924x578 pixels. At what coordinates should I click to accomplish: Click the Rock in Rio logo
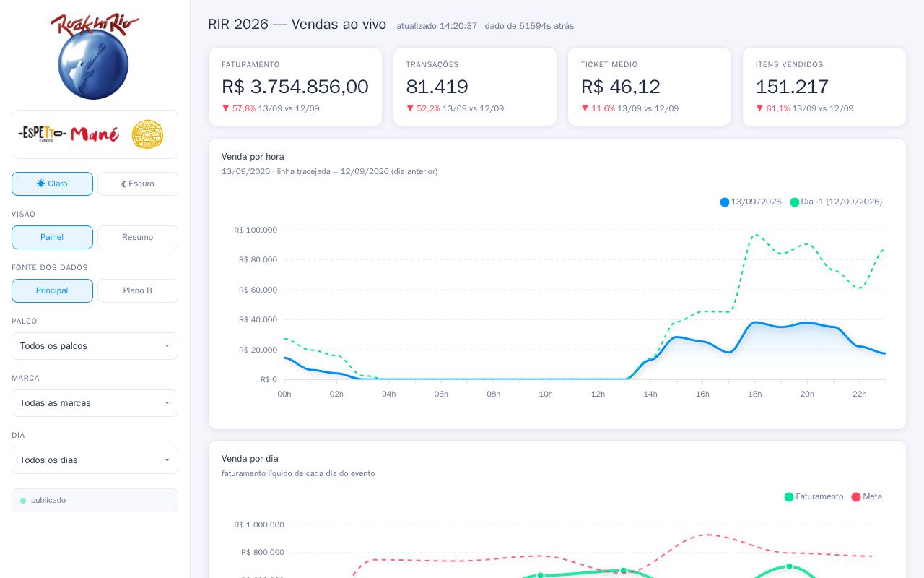pyautogui.click(x=95, y=56)
